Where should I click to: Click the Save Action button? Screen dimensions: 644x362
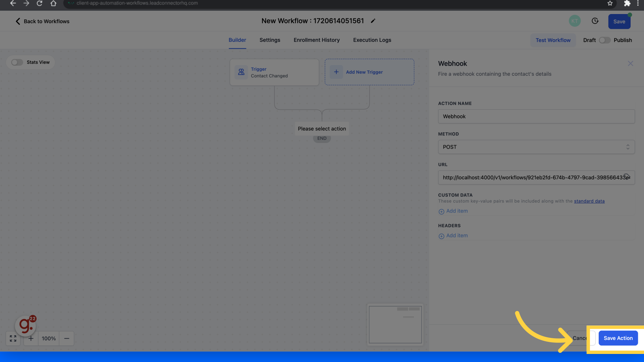pos(618,338)
